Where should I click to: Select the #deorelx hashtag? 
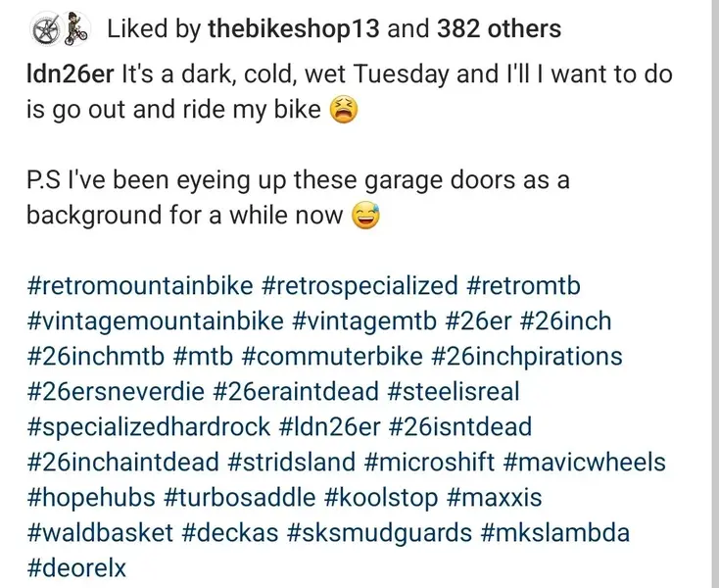pyautogui.click(x=76, y=568)
